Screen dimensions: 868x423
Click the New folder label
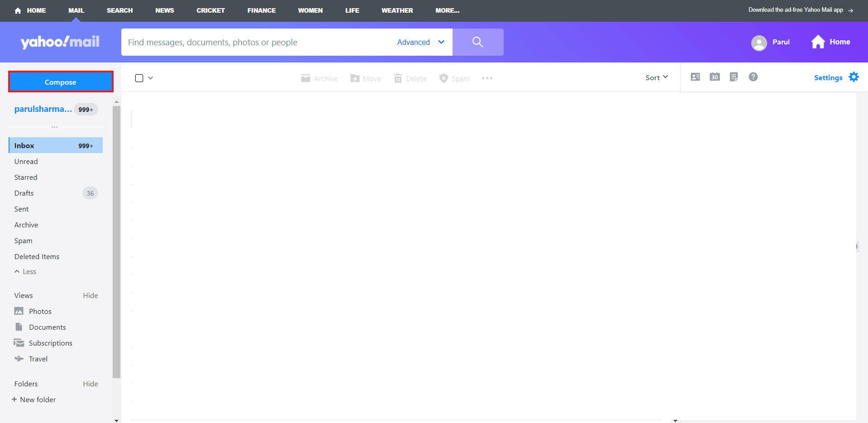point(38,399)
